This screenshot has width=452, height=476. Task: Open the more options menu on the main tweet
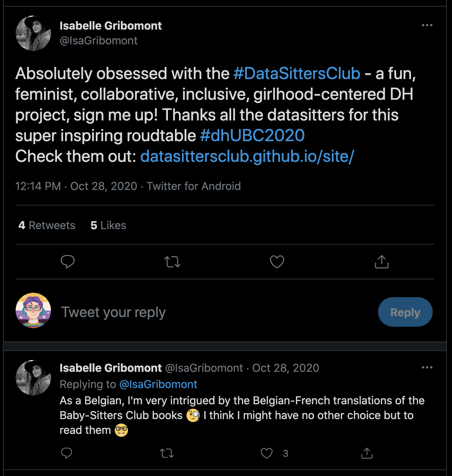[427, 25]
